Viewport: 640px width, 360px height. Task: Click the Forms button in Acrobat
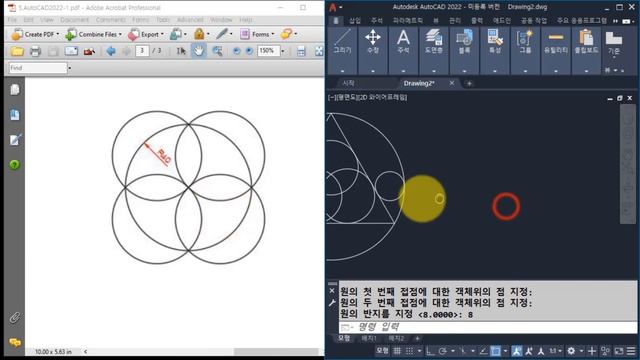pyautogui.click(x=255, y=34)
